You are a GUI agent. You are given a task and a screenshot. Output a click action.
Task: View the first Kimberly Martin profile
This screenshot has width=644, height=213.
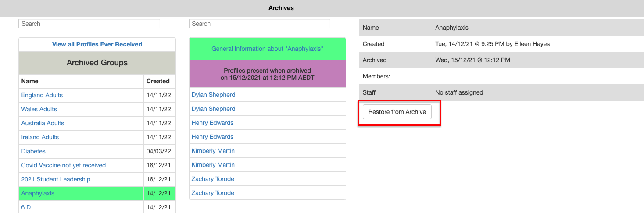(213, 151)
